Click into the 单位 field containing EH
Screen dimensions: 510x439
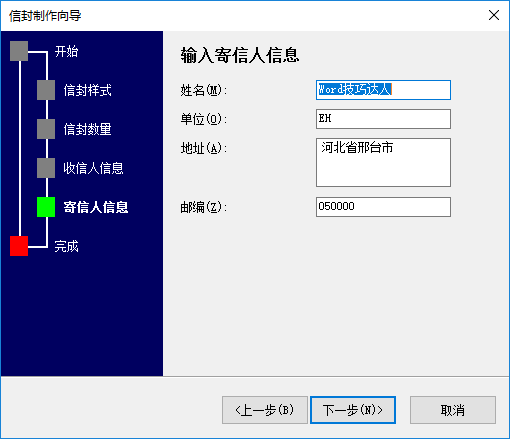click(383, 119)
